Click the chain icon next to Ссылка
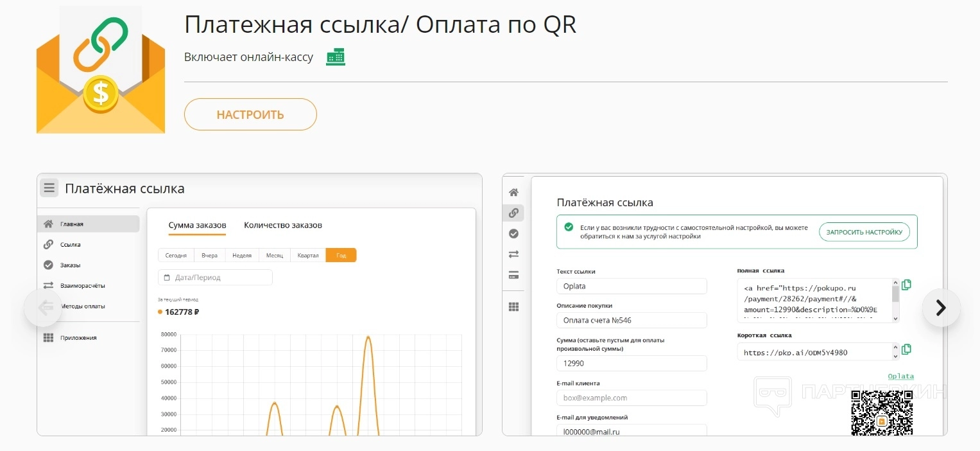 (48, 245)
